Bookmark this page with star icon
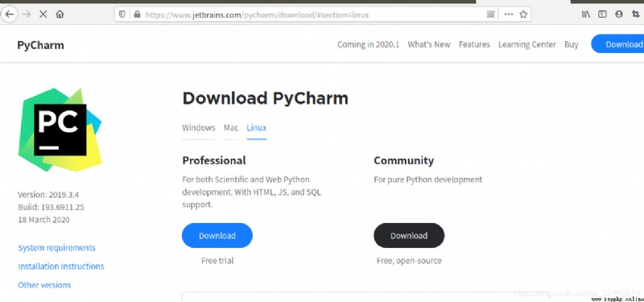 523,14
